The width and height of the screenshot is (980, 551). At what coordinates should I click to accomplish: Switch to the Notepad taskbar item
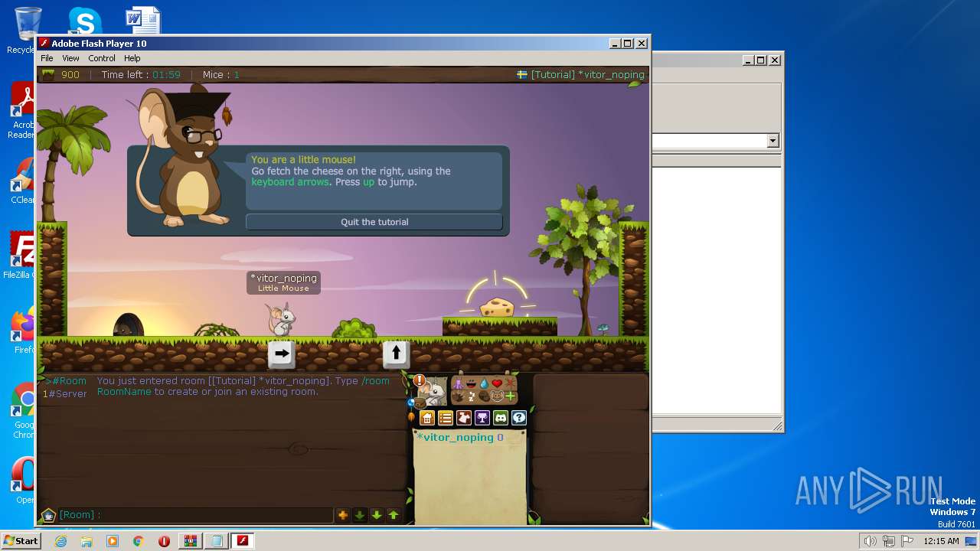tap(217, 540)
